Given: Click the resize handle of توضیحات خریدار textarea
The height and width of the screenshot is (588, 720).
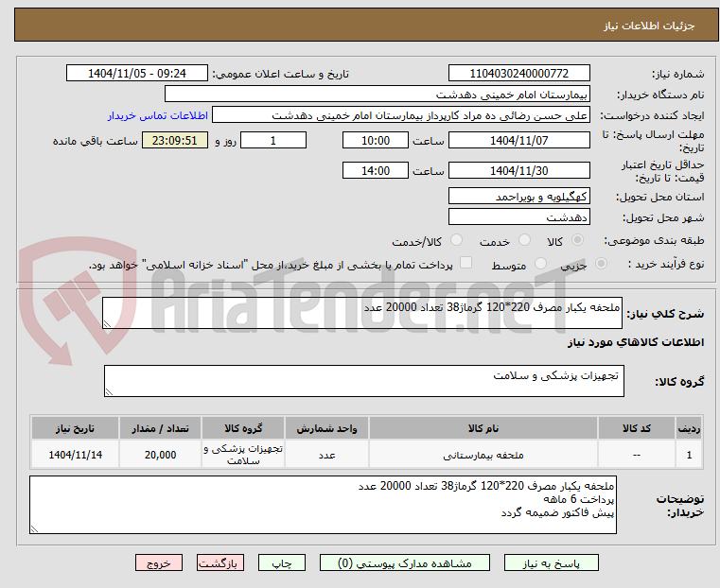Looking at the screenshot, I should pos(34,528).
